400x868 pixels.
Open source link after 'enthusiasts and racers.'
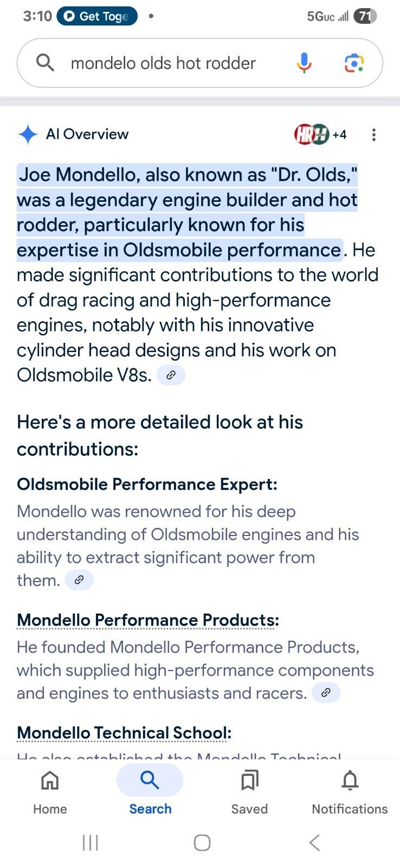click(x=326, y=693)
